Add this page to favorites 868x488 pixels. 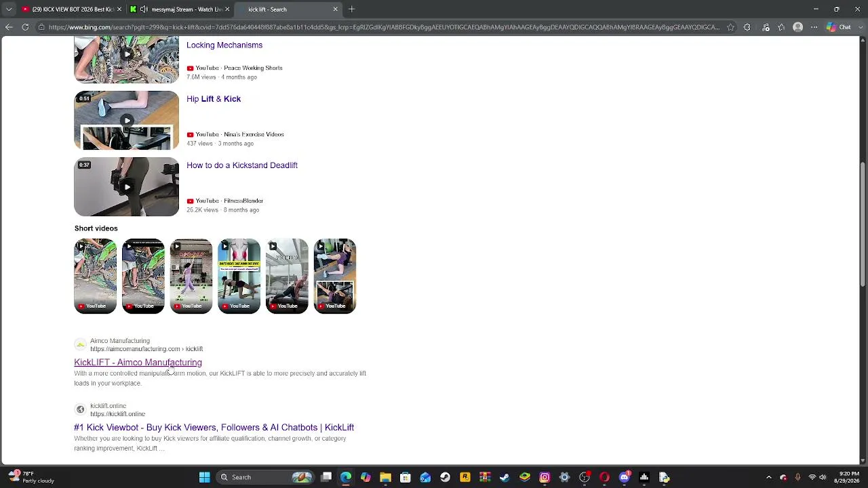tap(730, 27)
